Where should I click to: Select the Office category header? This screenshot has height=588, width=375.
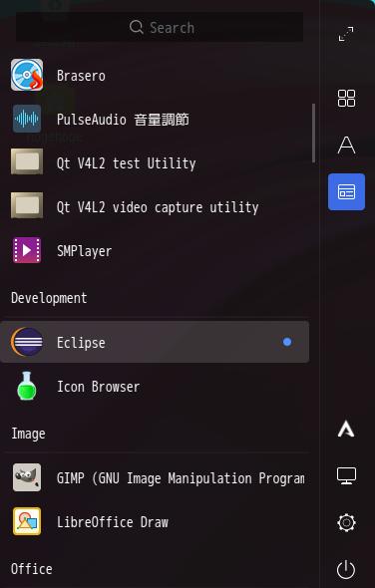(32, 569)
